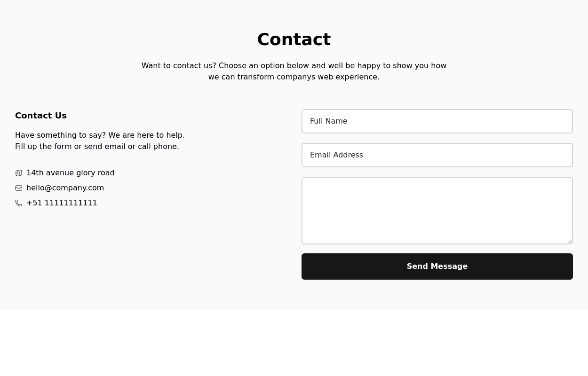Click the envelope icon next to the email
Image resolution: width=588 pixels, height=376 pixels.
[x=19, y=188]
